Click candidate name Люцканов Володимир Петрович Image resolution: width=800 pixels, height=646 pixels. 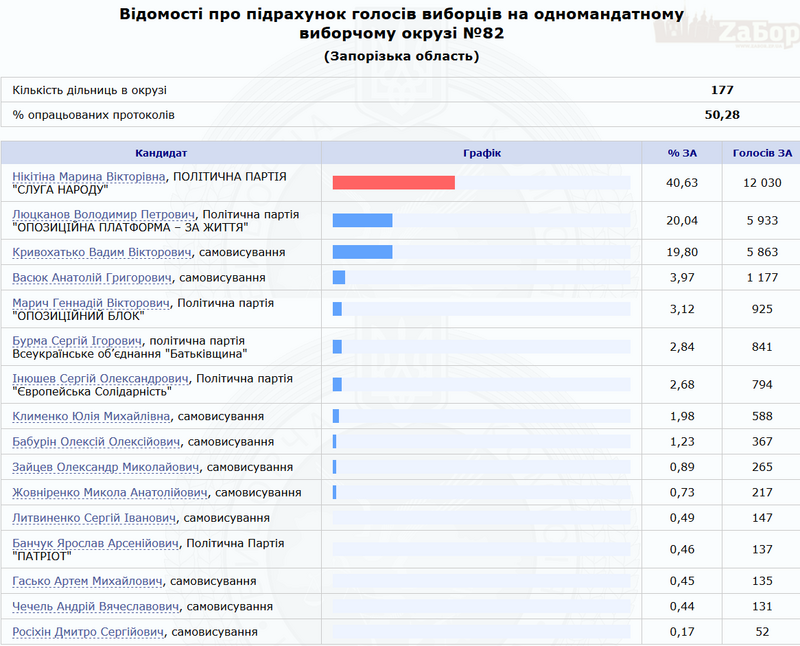(105, 214)
